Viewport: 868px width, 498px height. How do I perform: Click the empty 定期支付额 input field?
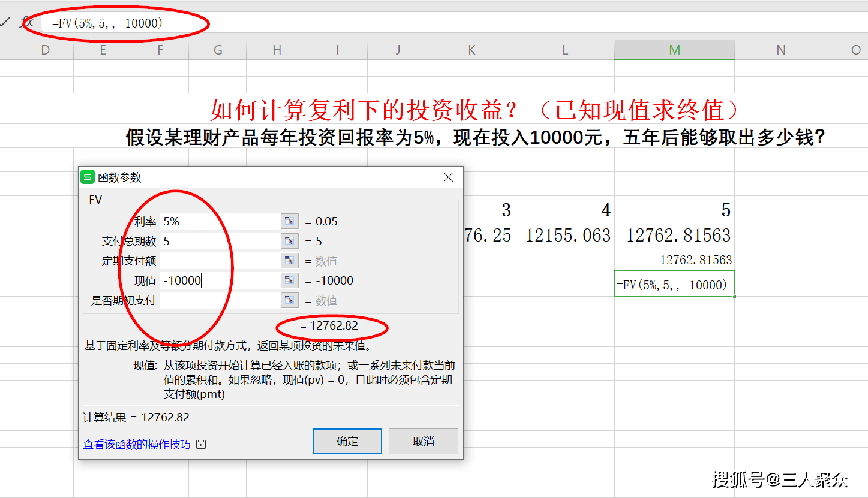tap(220, 261)
